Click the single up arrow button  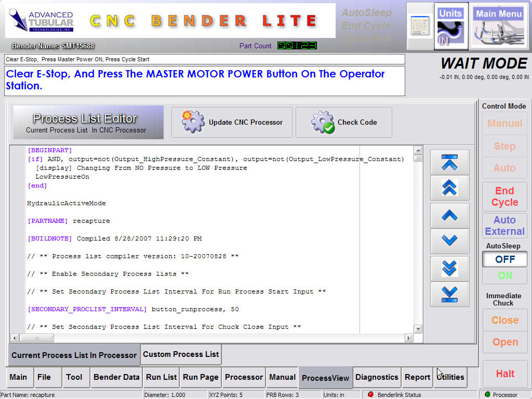tap(449, 216)
